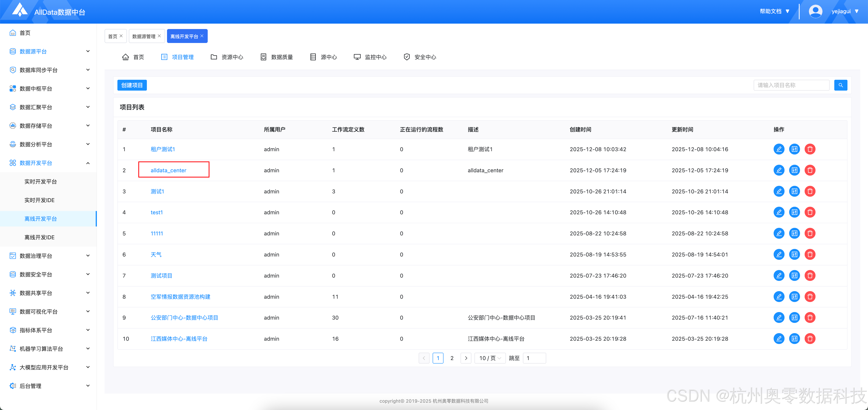This screenshot has width=868, height=410.
Task: Open settings icon for test1 row
Action: (794, 212)
